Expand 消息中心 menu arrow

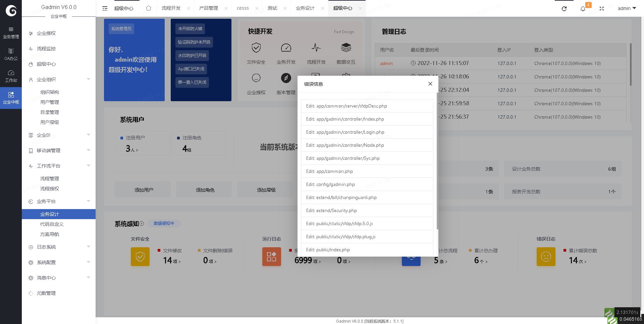(x=89, y=277)
